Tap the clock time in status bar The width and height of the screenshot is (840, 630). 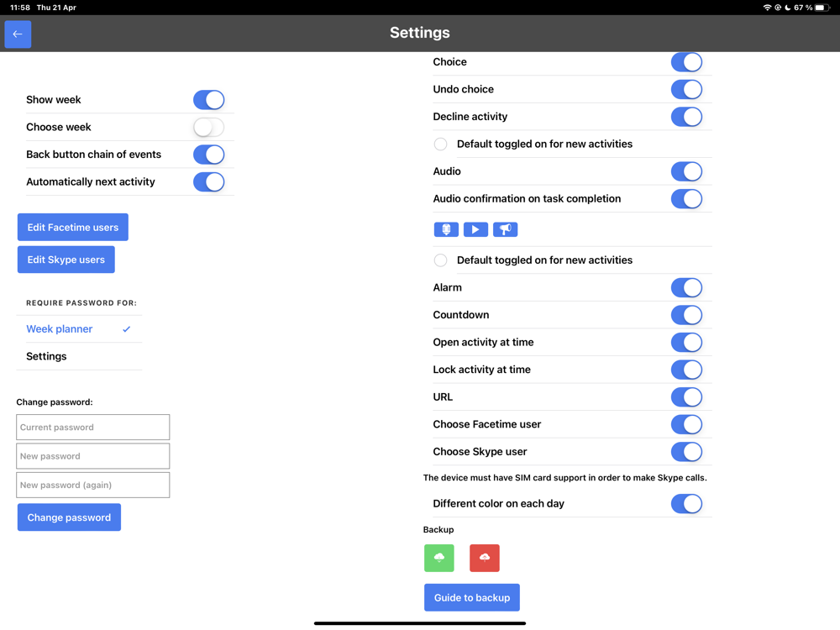tap(20, 8)
